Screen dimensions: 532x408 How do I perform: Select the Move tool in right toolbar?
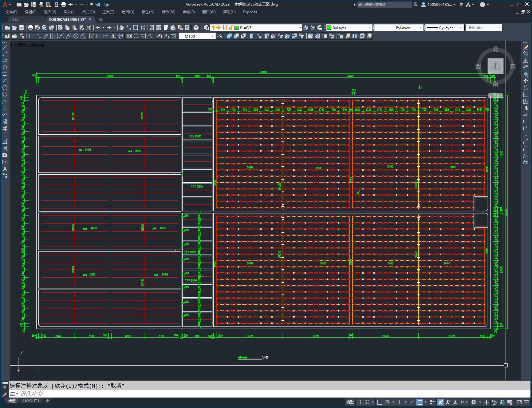coord(526,81)
